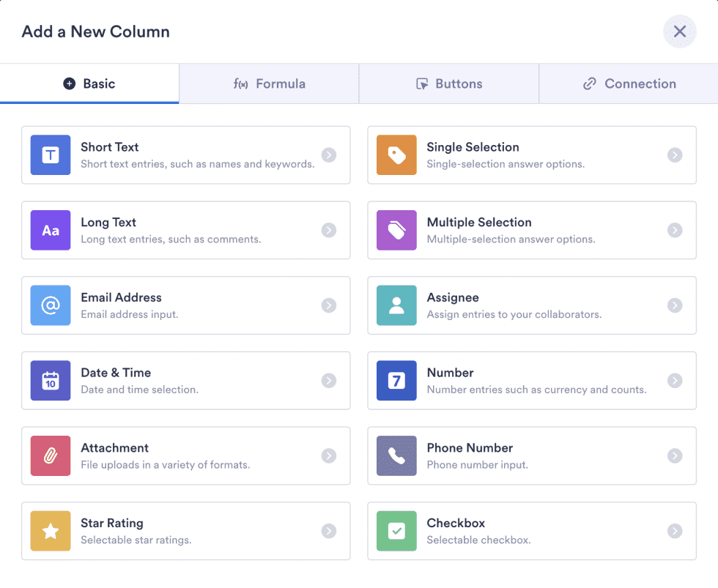Select the purple Long Text 'Aa' icon
This screenshot has height=588, width=718.
point(51,231)
